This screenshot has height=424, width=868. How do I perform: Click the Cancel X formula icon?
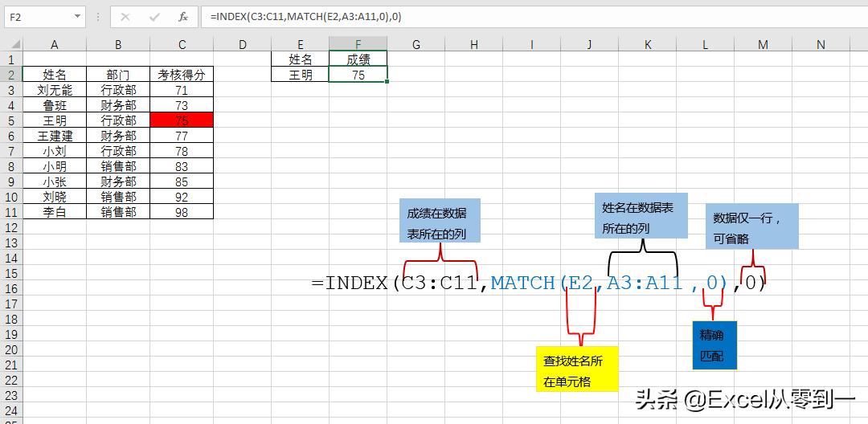[x=125, y=17]
